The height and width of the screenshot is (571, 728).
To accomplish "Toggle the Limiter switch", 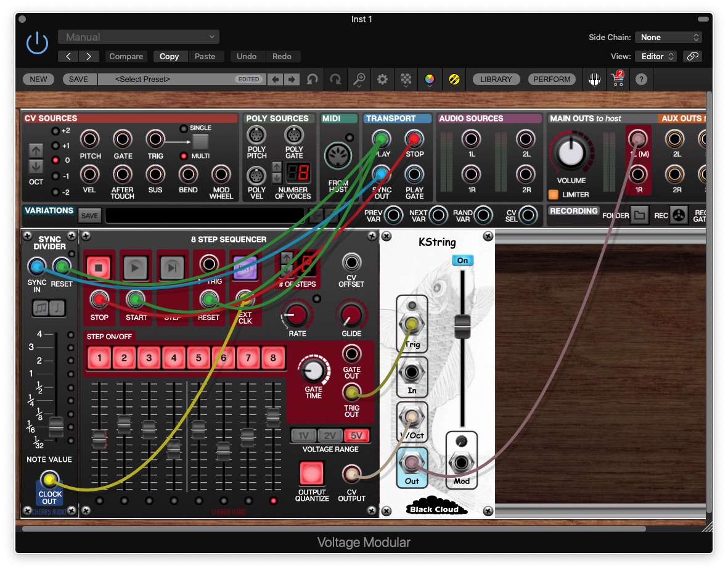I will (x=553, y=194).
